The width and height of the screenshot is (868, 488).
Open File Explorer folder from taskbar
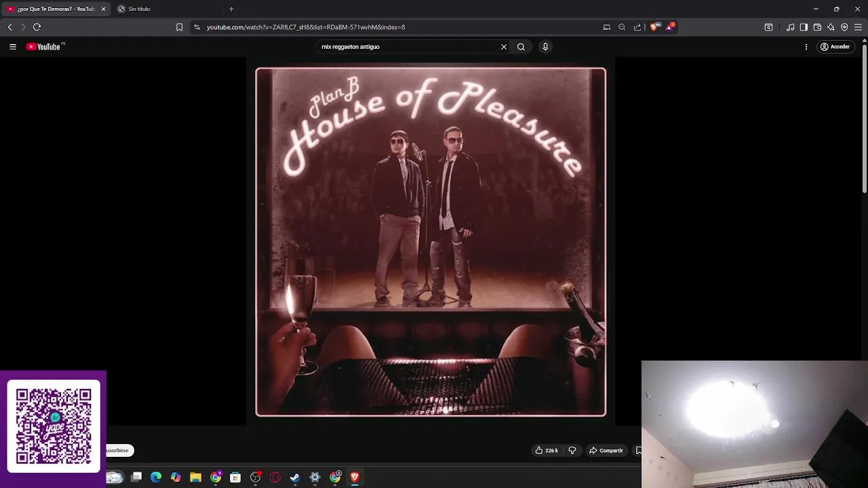(x=195, y=477)
